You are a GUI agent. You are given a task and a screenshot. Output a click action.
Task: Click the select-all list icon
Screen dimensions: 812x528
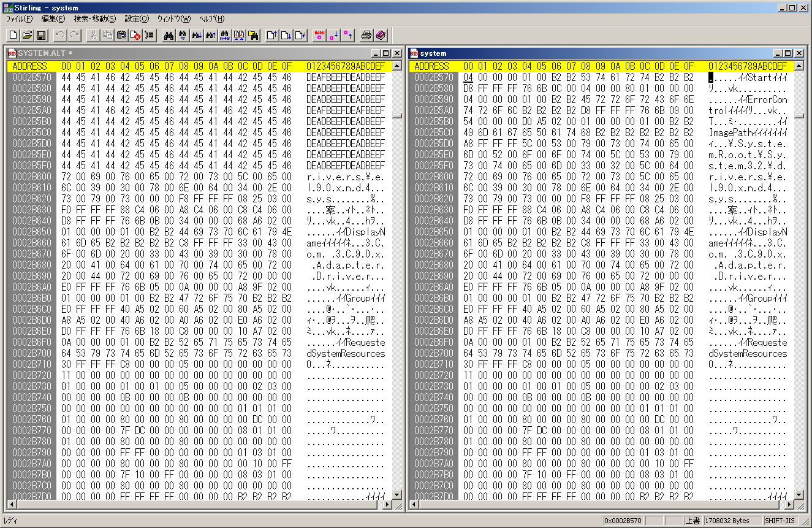[x=150, y=35]
